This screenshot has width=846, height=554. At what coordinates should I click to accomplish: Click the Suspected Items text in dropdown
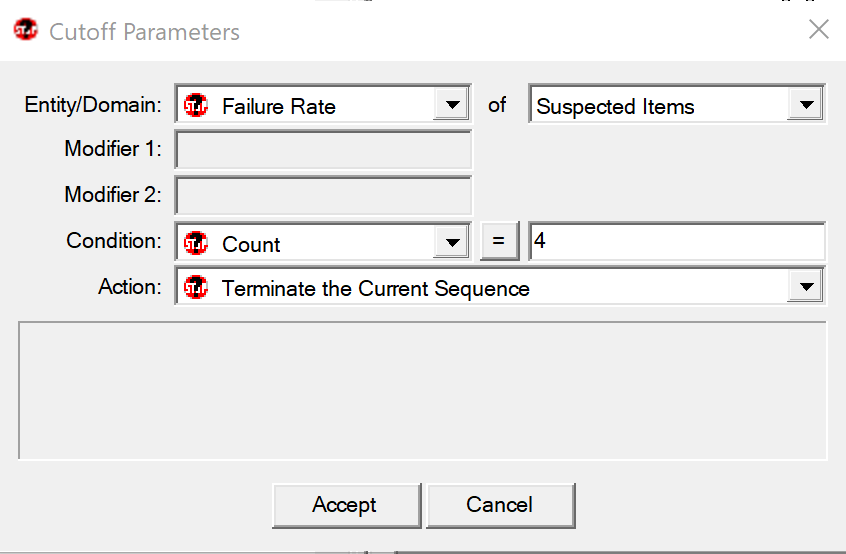coord(615,106)
